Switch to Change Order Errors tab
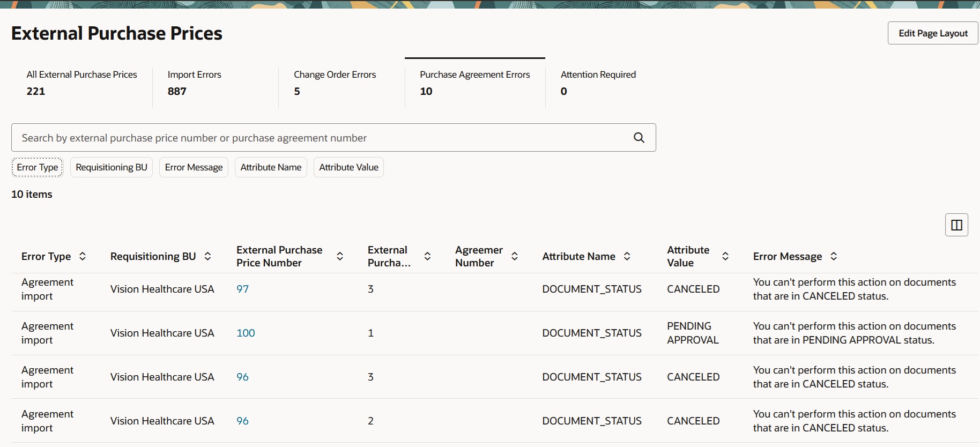 pyautogui.click(x=335, y=83)
